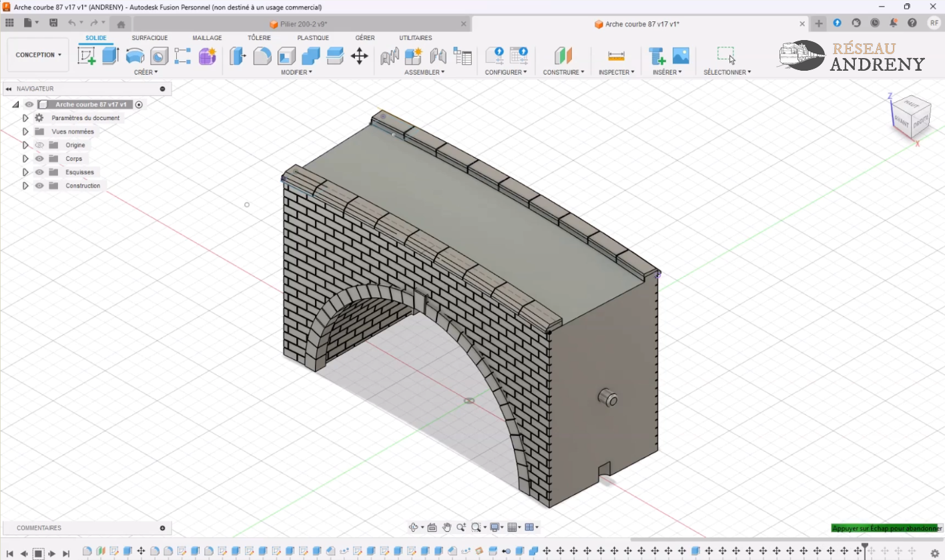The width and height of the screenshot is (945, 560).
Task: Select the Press Pull tool
Action: pos(238,56)
